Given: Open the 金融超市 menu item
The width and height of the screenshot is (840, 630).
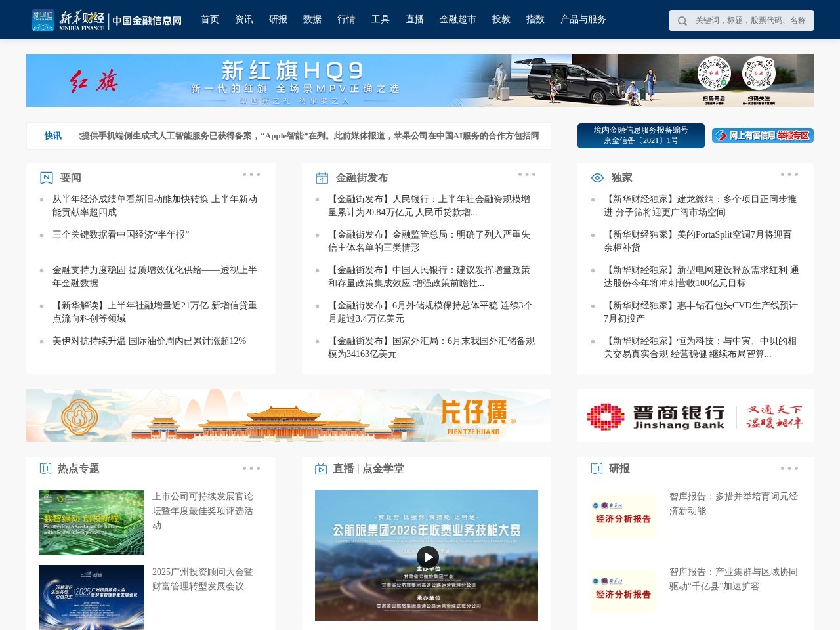Looking at the screenshot, I should click(x=458, y=20).
